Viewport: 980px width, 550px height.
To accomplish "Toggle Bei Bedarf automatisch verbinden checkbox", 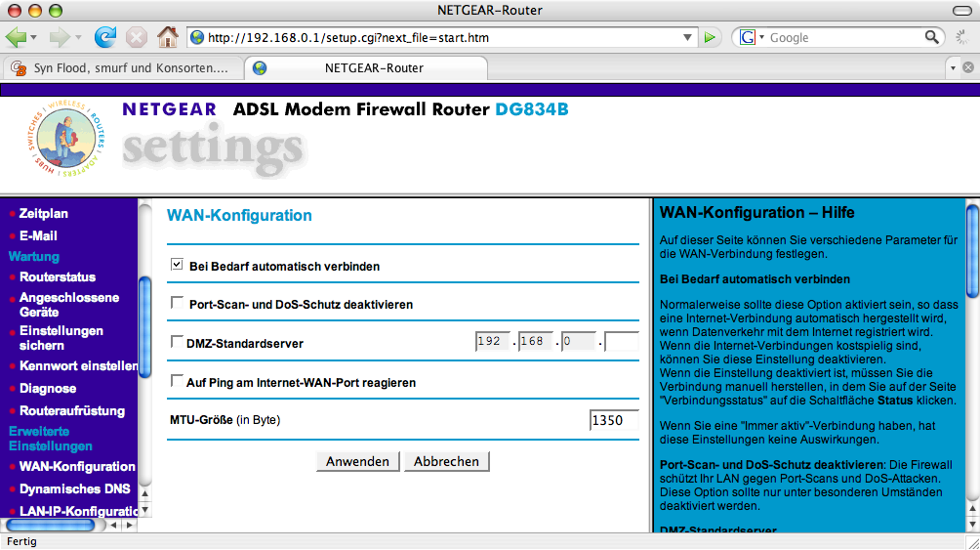I will [x=177, y=265].
